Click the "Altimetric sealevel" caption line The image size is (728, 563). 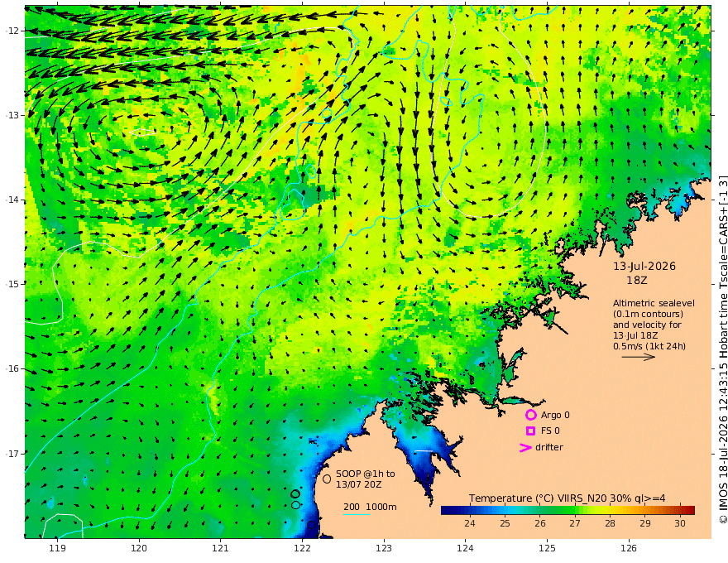click(x=654, y=303)
